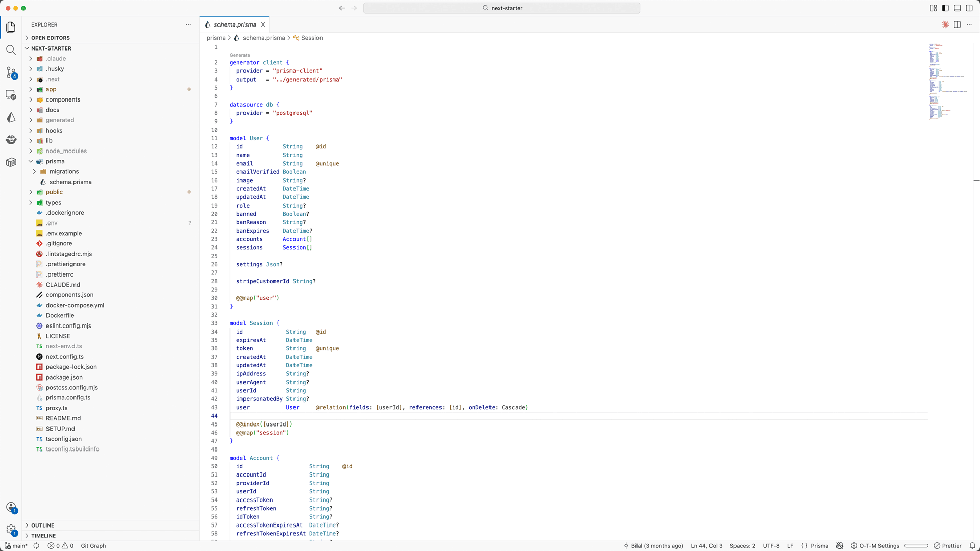980x551 pixels.
Task: Open editor More Actions ellipsis menu
Action: 969,24
